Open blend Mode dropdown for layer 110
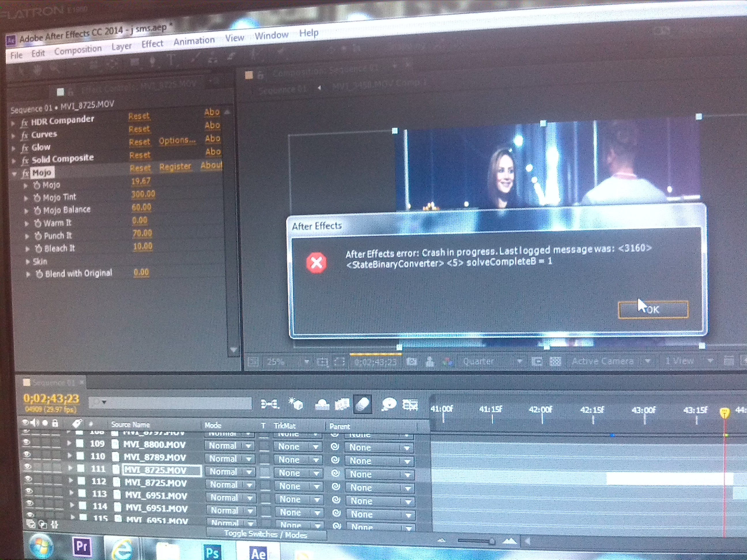The height and width of the screenshot is (560, 747). pos(230,459)
